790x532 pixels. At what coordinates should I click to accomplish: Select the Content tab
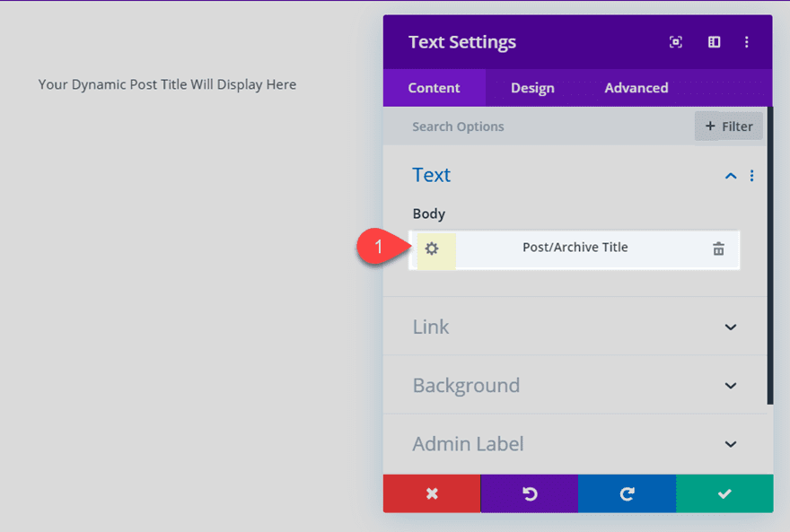pyautogui.click(x=434, y=87)
